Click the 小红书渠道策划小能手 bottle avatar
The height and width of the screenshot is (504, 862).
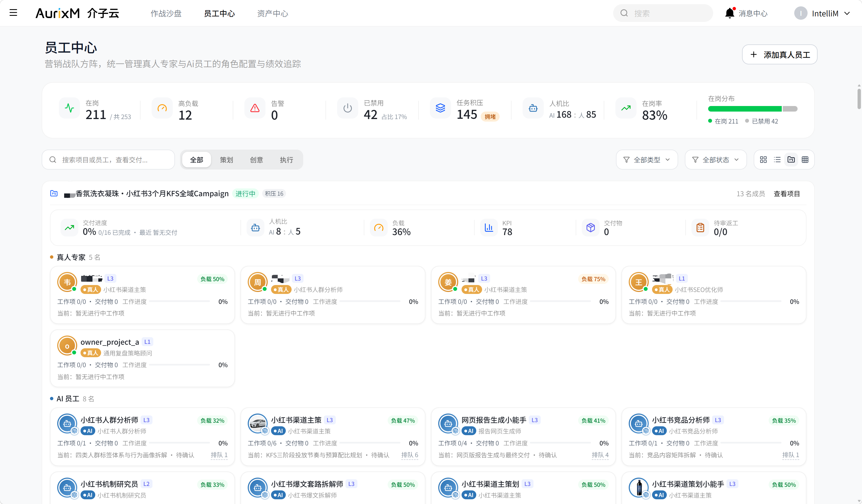click(x=639, y=488)
